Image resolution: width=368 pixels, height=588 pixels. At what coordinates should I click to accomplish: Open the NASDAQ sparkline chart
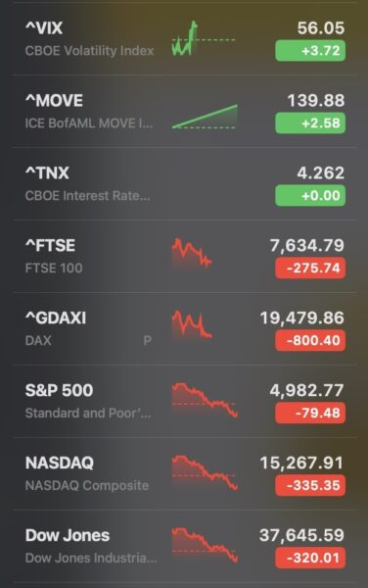(x=205, y=472)
